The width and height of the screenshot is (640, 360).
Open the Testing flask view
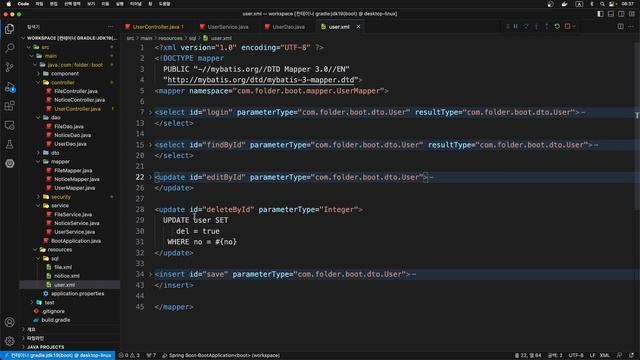(9, 144)
